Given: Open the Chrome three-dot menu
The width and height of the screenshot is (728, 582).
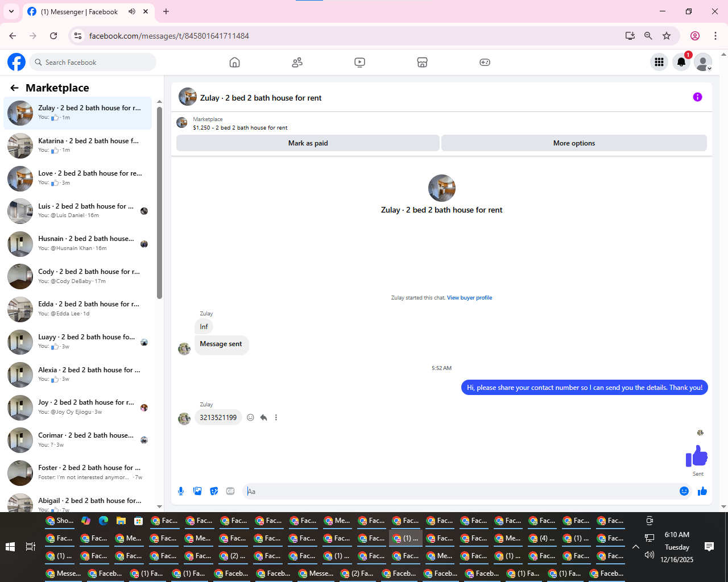Looking at the screenshot, I should click(x=715, y=36).
